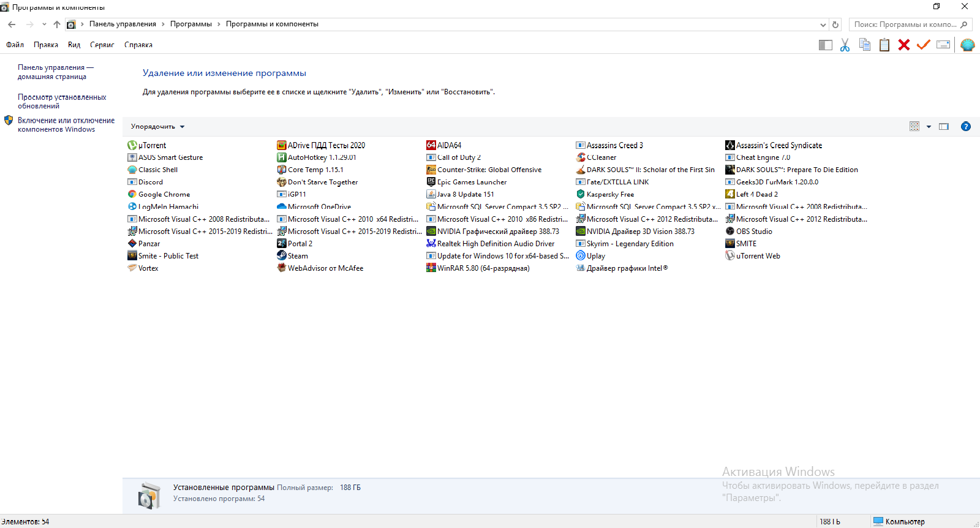980x528 pixels.
Task: Select AIDA64 program entry
Action: (x=444, y=145)
